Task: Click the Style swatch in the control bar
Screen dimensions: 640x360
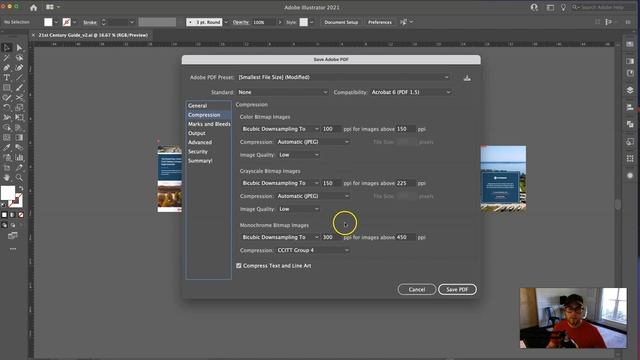Action: [303, 22]
